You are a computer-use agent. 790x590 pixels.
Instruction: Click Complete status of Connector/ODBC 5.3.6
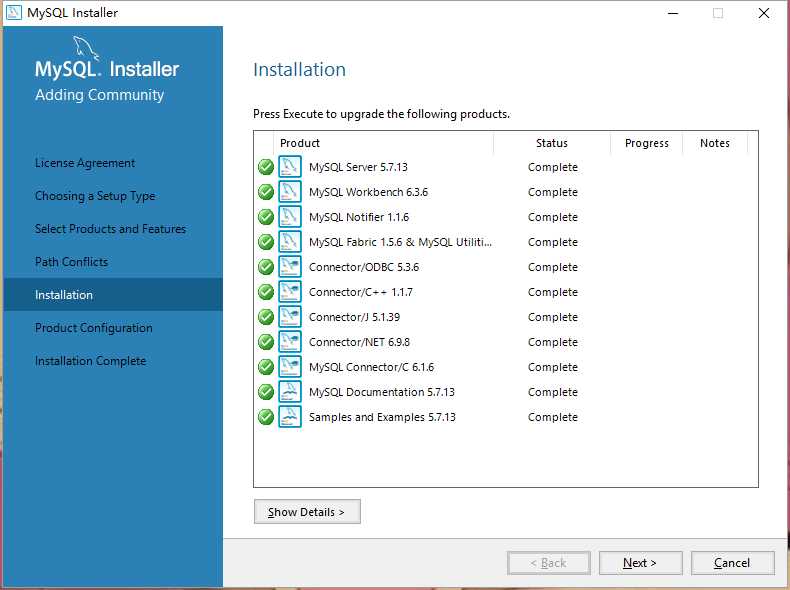[x=553, y=267]
